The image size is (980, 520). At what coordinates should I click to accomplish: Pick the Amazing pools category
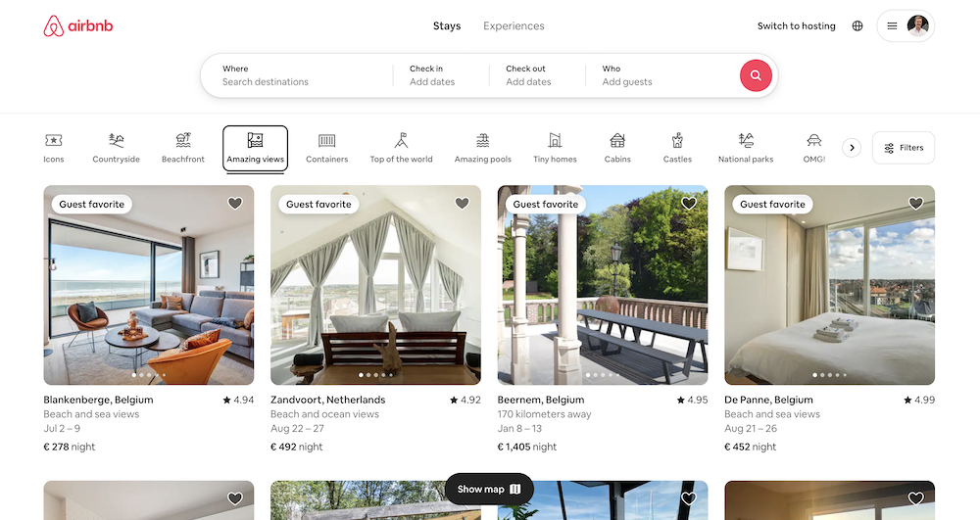tap(482, 147)
